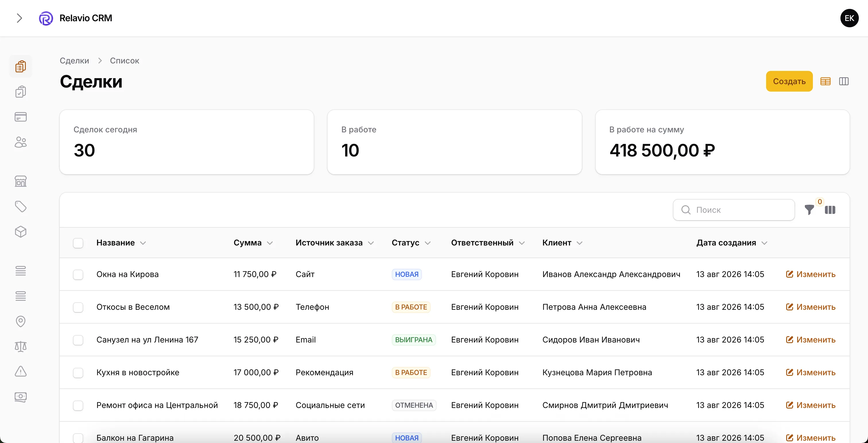868x443 pixels.
Task: Open the tasks checklist clipboard icon in sidebar
Action: (21, 92)
